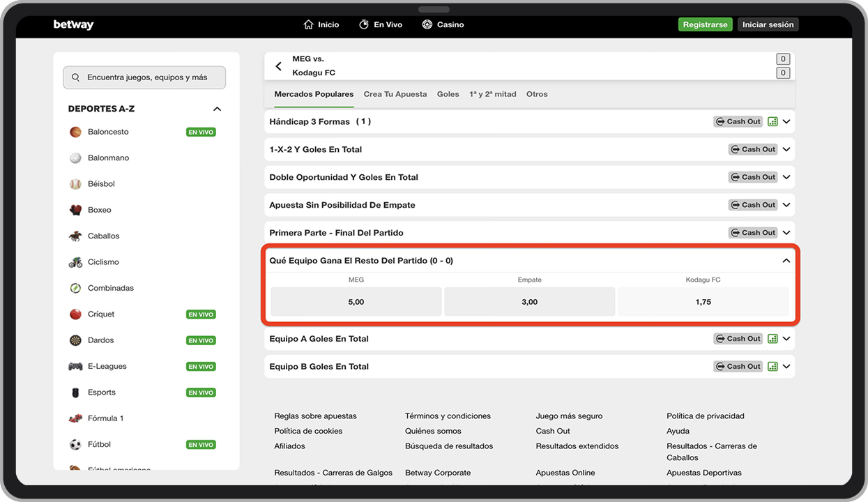Expand Equipo A Goles En Total
The width and height of the screenshot is (868, 502).
[786, 339]
